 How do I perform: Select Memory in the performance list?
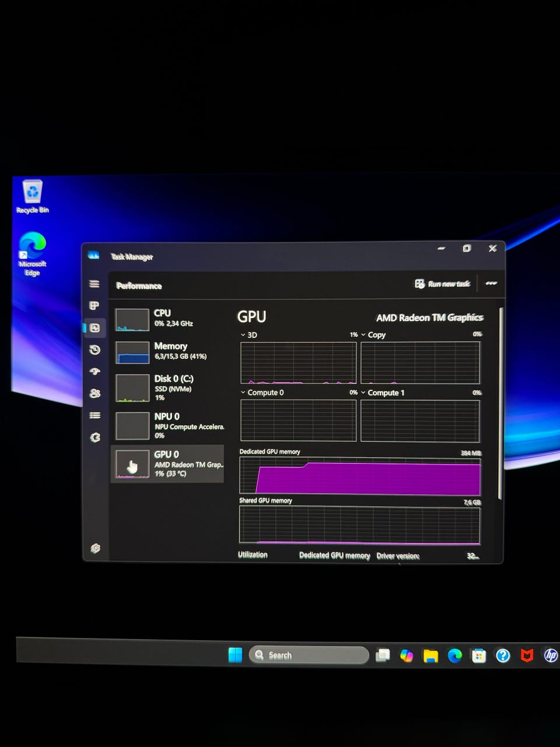[x=168, y=351]
